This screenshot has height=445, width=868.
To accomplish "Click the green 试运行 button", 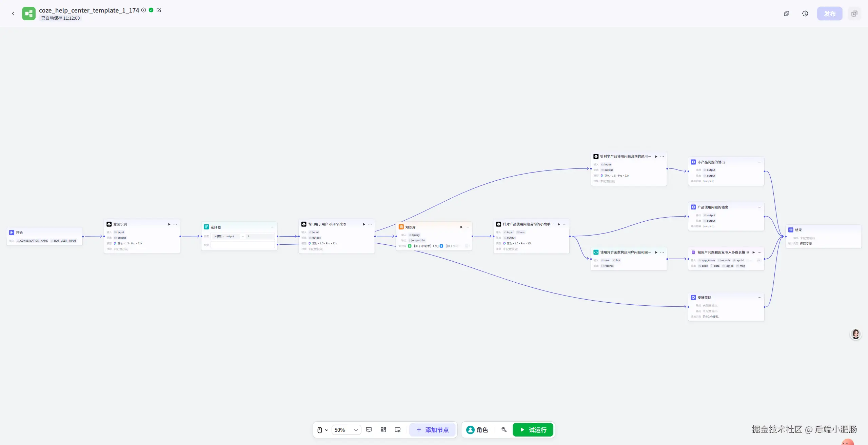I will click(533, 430).
